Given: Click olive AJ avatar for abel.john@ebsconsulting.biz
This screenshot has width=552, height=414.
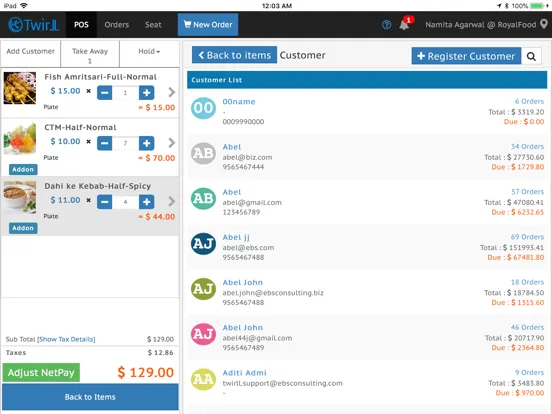Looking at the screenshot, I should click(203, 289).
